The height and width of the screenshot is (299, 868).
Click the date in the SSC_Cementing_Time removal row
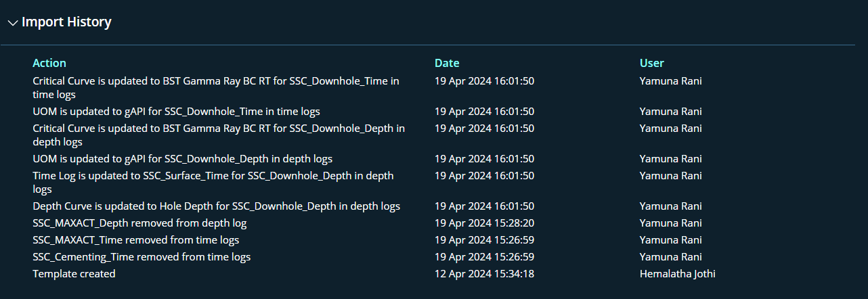pyautogui.click(x=484, y=257)
